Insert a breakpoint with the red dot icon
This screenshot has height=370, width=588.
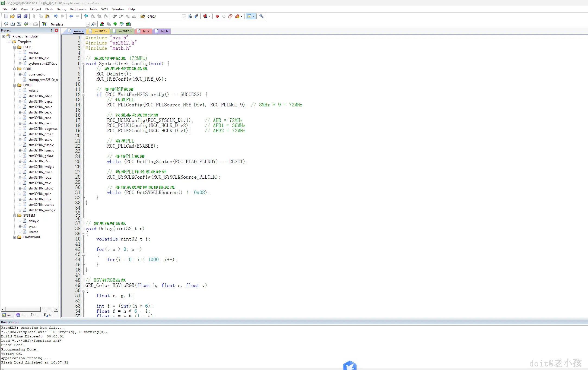coord(217,16)
